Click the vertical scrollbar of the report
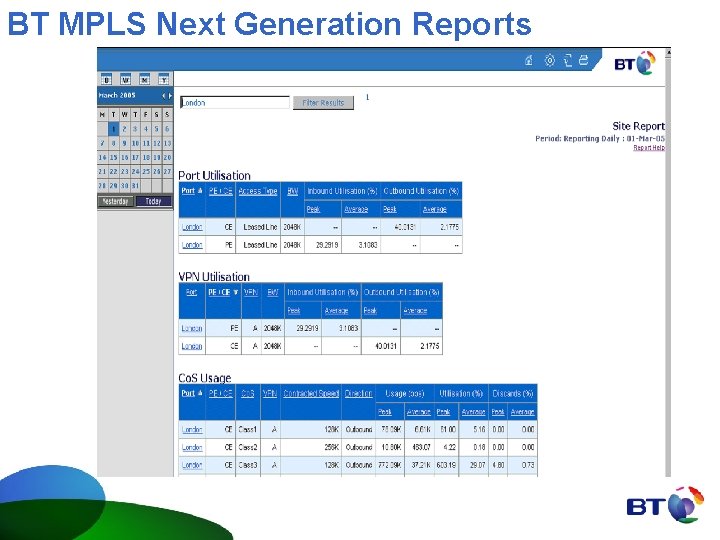 point(668,262)
